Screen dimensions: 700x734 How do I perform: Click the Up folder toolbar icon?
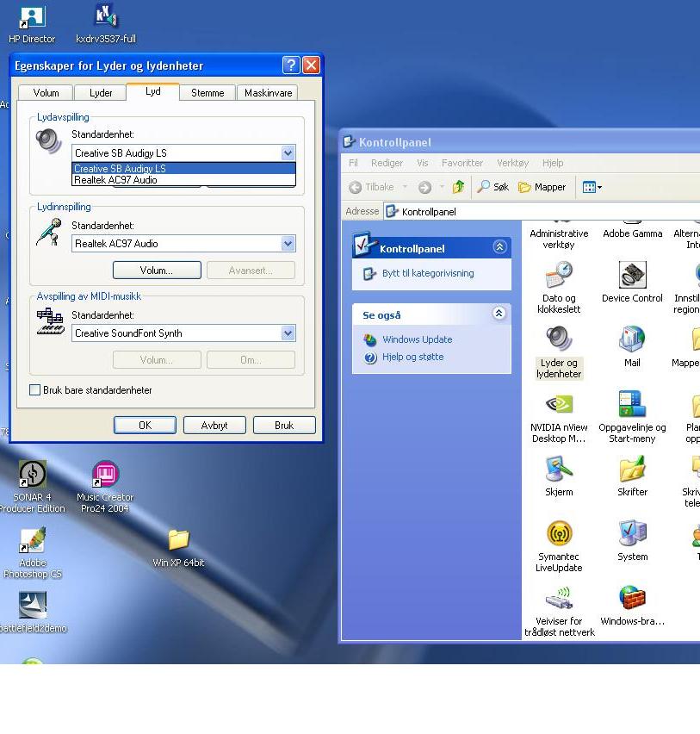point(458,187)
